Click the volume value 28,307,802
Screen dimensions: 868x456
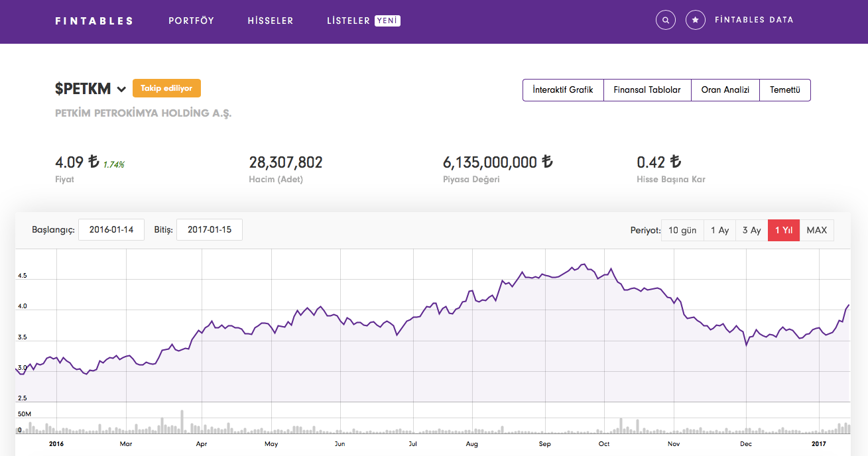[286, 162]
